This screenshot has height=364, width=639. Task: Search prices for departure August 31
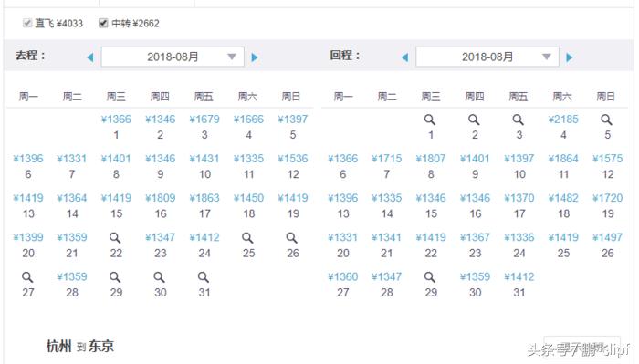[204, 276]
